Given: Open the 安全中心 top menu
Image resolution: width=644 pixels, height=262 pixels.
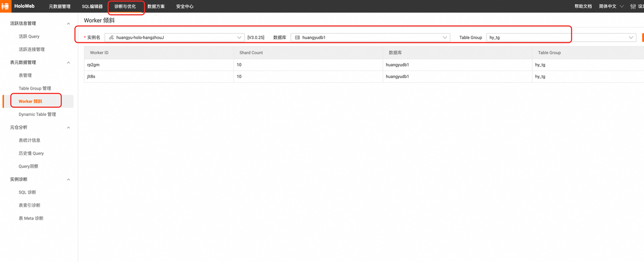Looking at the screenshot, I should (x=185, y=7).
